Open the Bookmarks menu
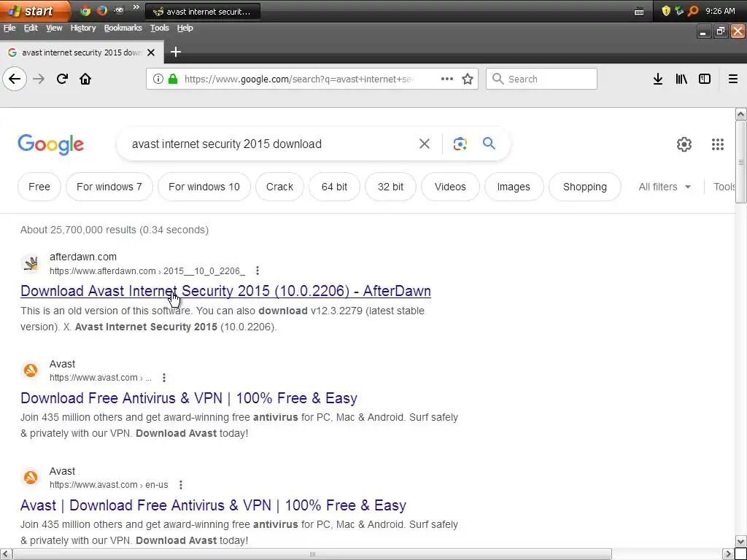This screenshot has height=560, width=747. [123, 28]
